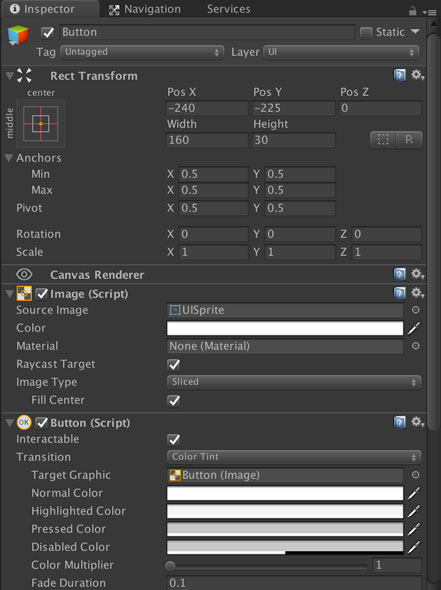Image resolution: width=441 pixels, height=590 pixels.
Task: Open the anchor presets box in Rect Transform
Action: 41,123
